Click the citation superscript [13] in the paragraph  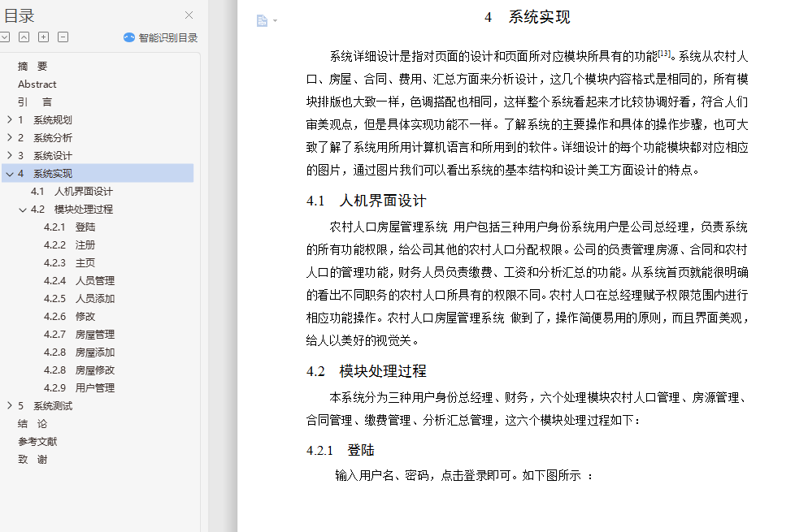664,53
